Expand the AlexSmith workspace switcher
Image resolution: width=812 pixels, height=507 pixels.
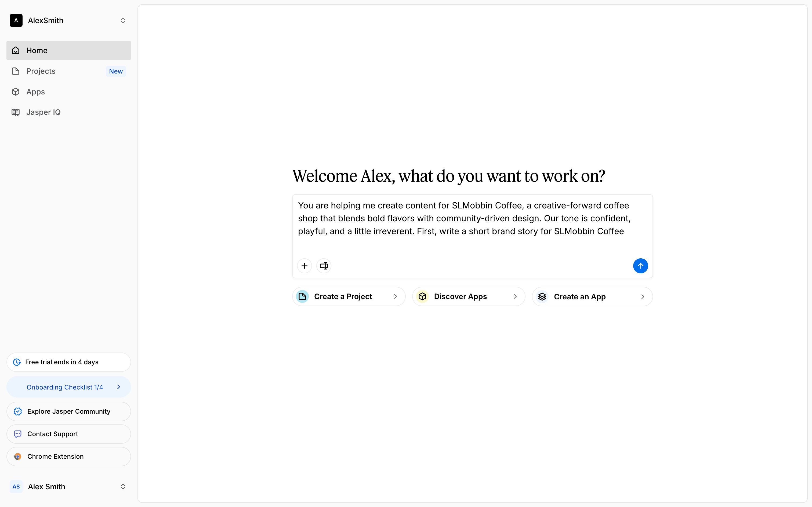(x=123, y=20)
